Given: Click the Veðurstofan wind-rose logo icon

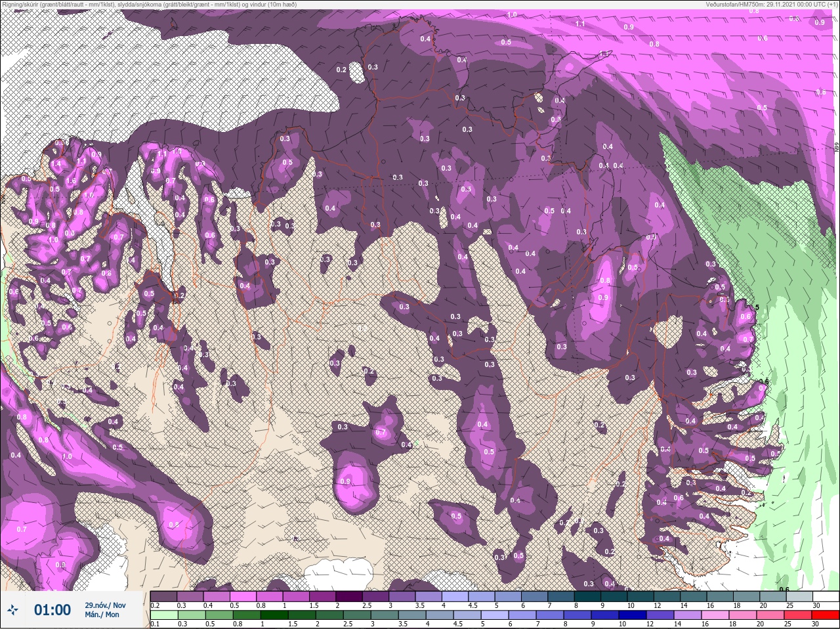Looking at the screenshot, I should click(13, 611).
